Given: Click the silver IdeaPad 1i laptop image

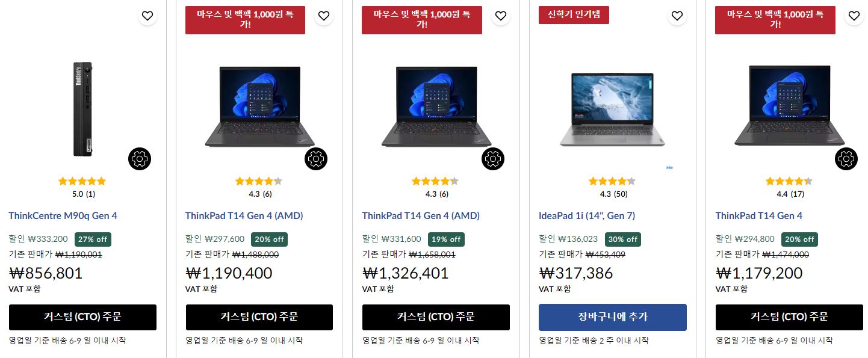Looking at the screenshot, I should pyautogui.click(x=612, y=110).
